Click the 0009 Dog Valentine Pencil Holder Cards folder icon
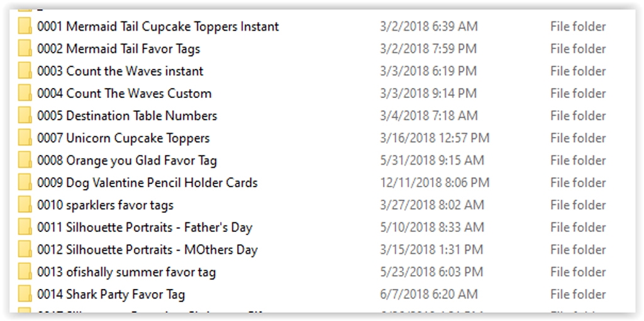This screenshot has width=644, height=321. [x=25, y=183]
